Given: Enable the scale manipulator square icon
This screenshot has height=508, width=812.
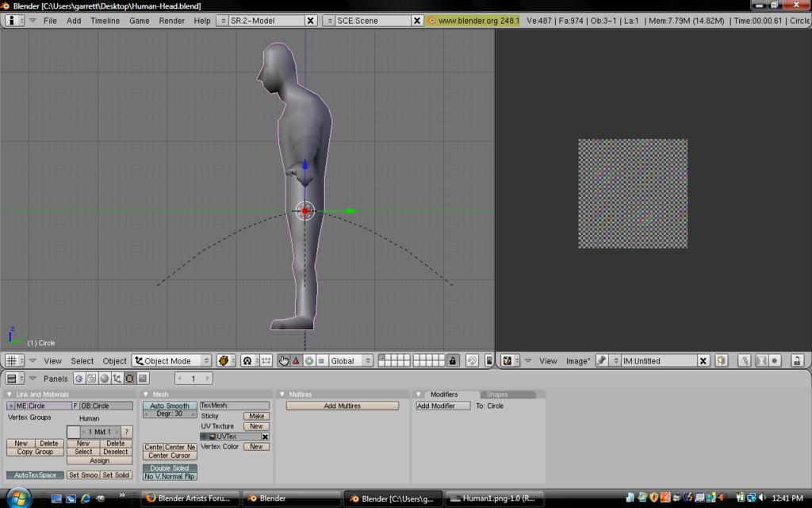Looking at the screenshot, I should click(321, 361).
